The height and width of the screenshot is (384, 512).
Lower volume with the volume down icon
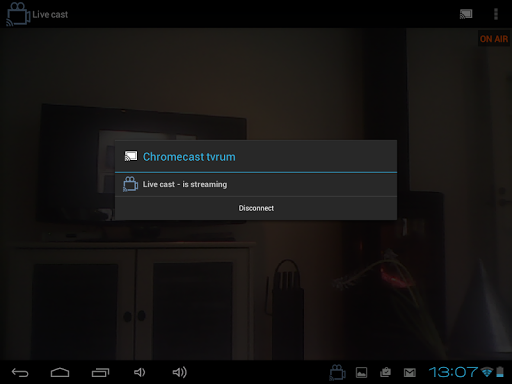[x=139, y=372]
